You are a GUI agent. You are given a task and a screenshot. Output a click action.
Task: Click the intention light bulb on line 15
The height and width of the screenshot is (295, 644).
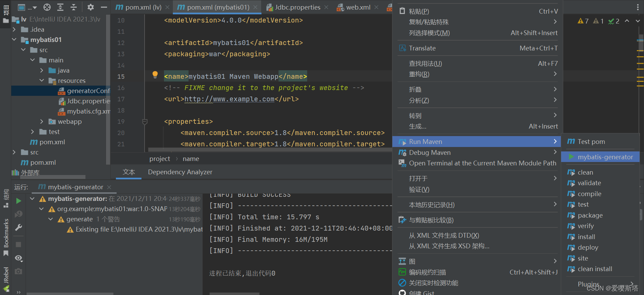coord(155,75)
